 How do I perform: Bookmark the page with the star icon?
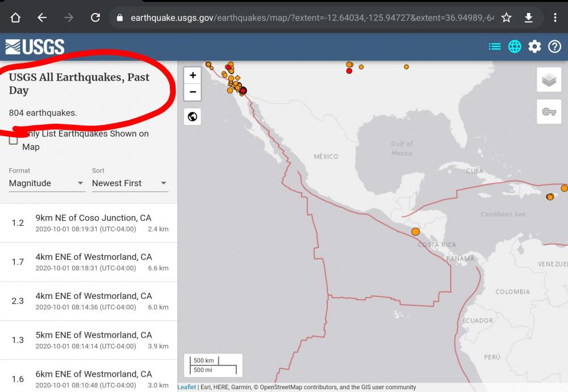[506, 18]
